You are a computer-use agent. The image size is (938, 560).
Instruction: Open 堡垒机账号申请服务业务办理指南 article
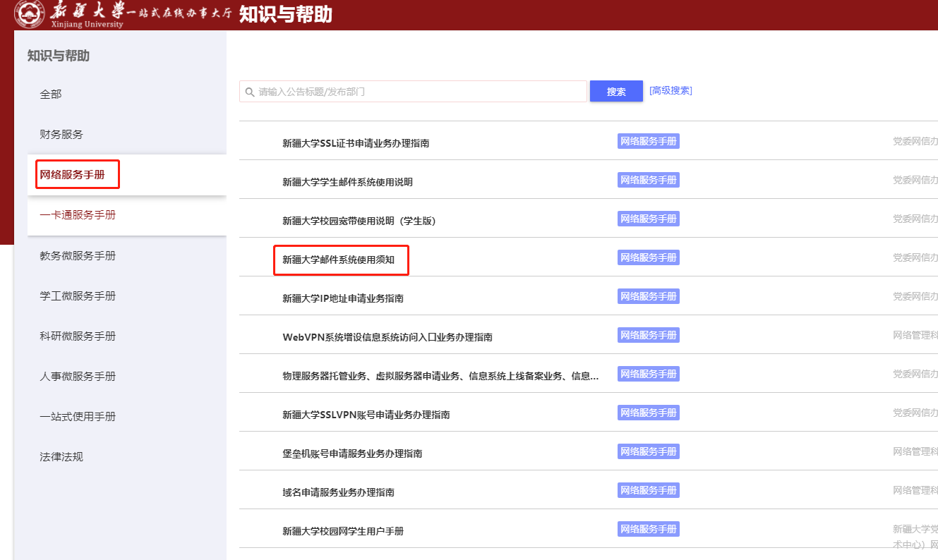pyautogui.click(x=352, y=454)
